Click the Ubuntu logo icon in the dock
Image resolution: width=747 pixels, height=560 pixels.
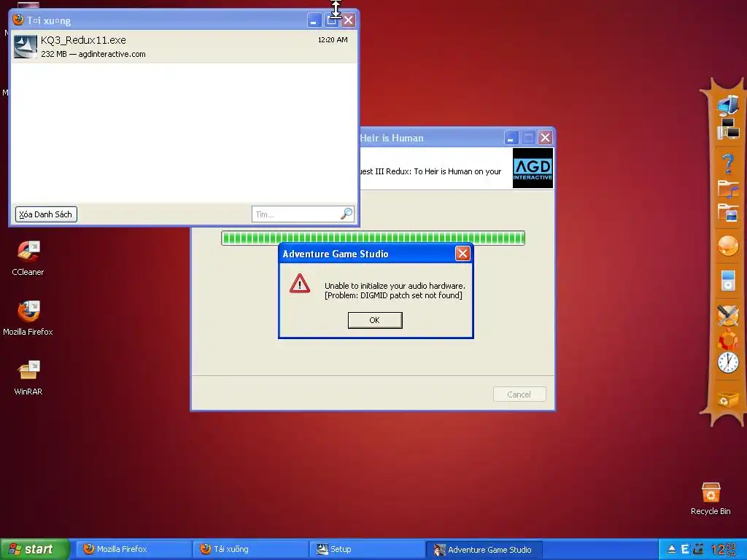[x=728, y=340]
